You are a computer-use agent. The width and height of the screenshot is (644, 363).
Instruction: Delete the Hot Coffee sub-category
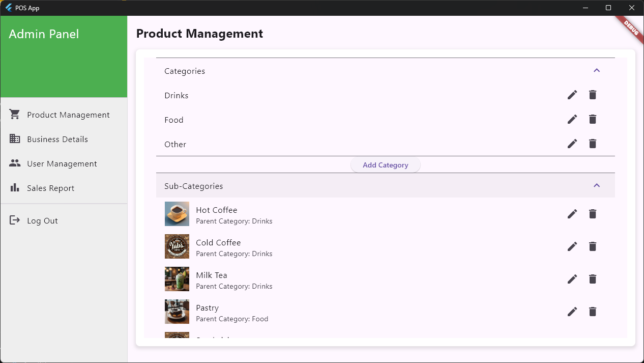tap(593, 214)
